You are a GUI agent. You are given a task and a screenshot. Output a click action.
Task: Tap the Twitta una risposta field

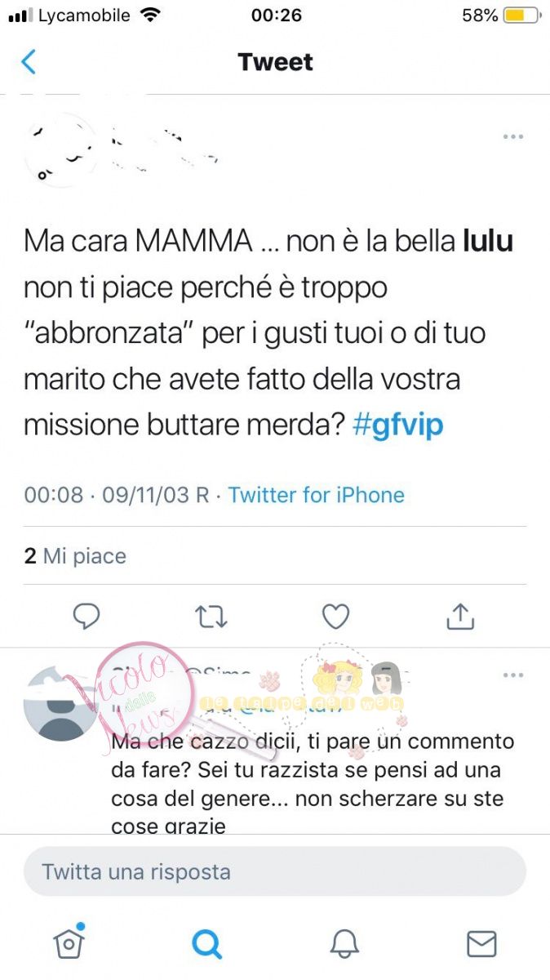(x=275, y=871)
